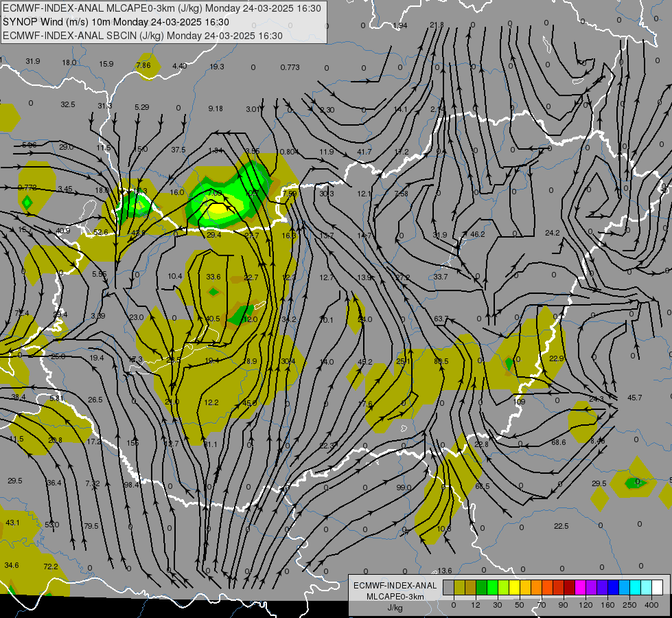Click the 1.94 value on the map
Viewport: 672px width, 618px height.
(x=400, y=25)
